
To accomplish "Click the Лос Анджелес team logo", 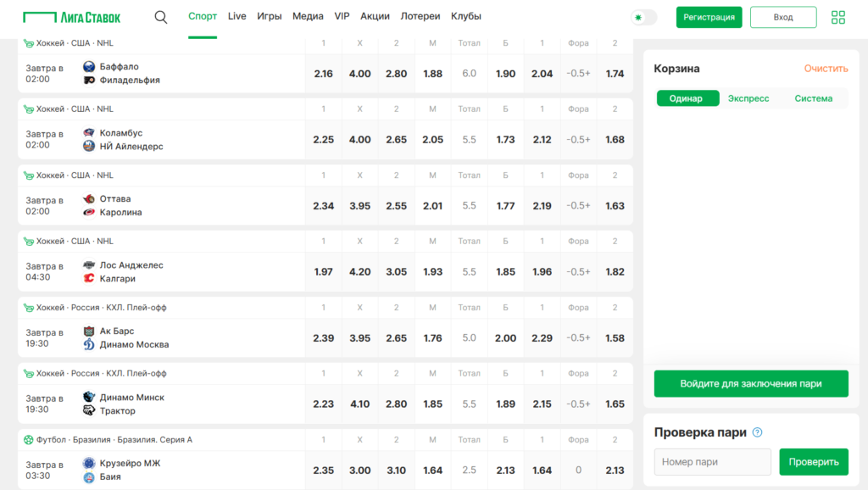I will click(88, 265).
